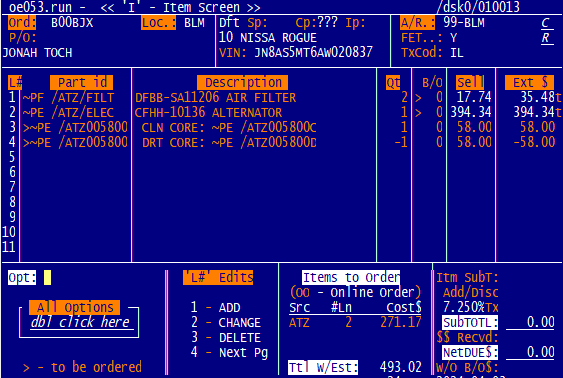This screenshot has width=563, height=378.
Task: Choose the 3 - DELETE edit option
Action: click(x=225, y=337)
